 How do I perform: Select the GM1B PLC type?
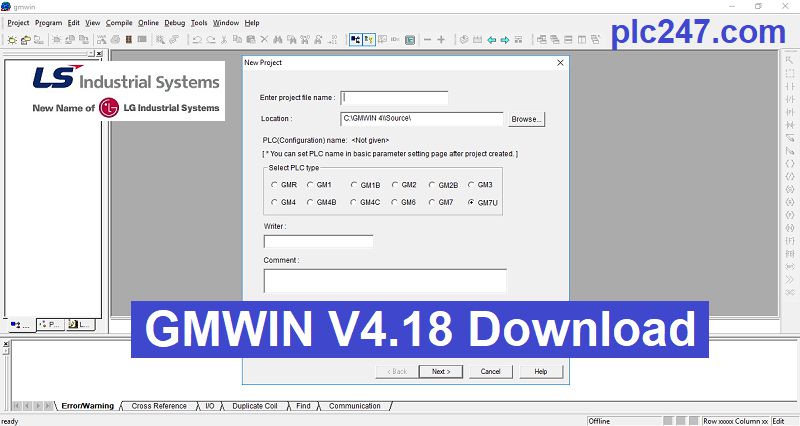pyautogui.click(x=365, y=185)
